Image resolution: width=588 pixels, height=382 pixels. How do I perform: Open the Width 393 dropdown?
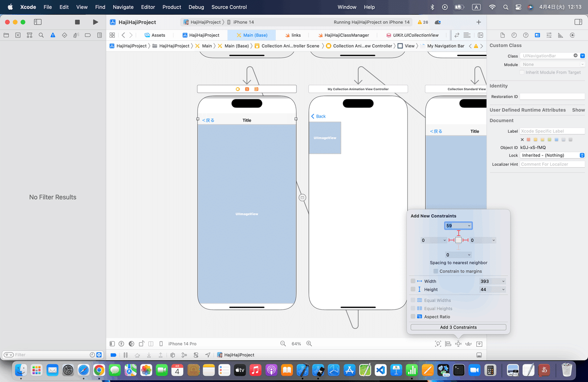click(503, 281)
